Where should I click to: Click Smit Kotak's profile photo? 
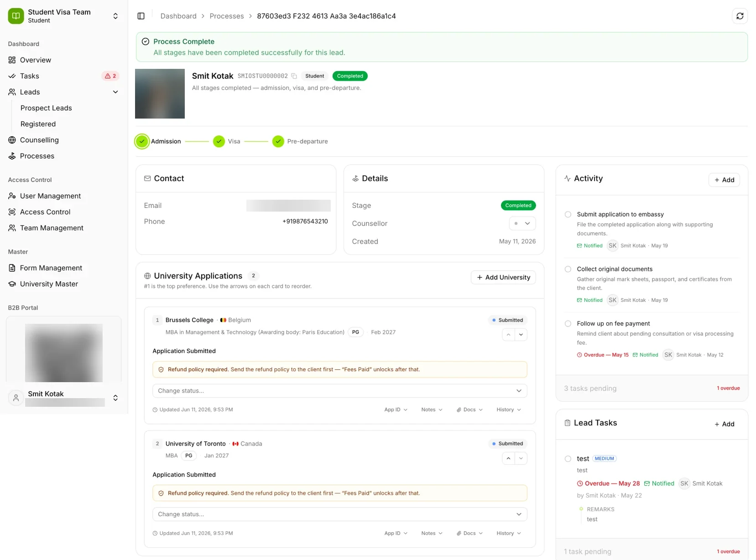pyautogui.click(x=160, y=93)
